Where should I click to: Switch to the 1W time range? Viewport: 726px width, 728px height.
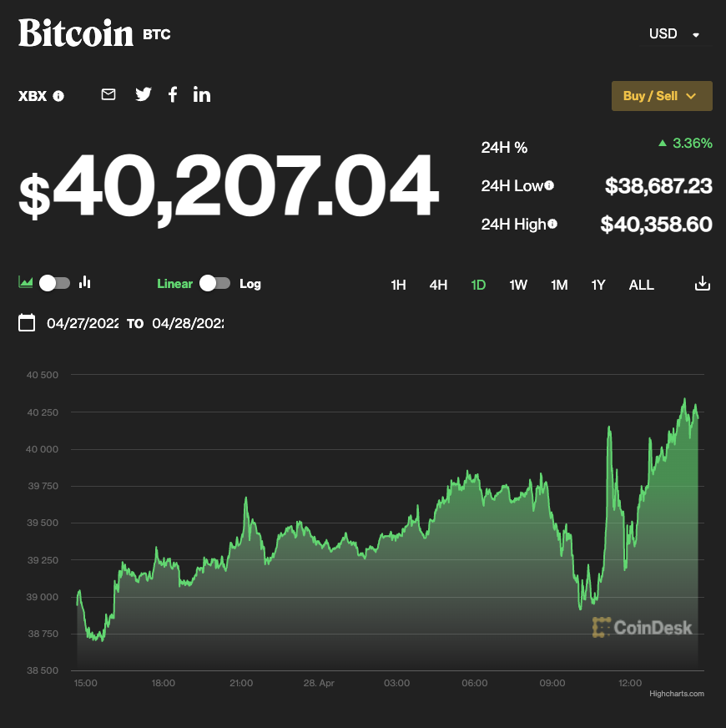pyautogui.click(x=518, y=285)
